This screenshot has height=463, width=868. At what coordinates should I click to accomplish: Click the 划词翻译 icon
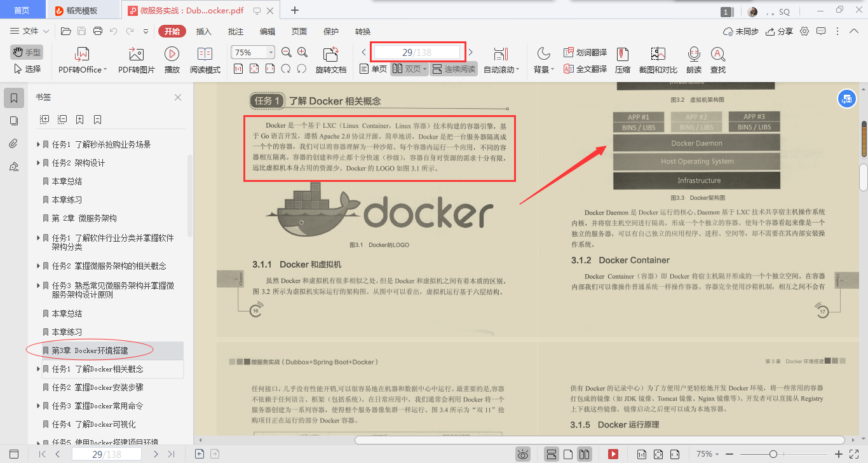[x=585, y=52]
